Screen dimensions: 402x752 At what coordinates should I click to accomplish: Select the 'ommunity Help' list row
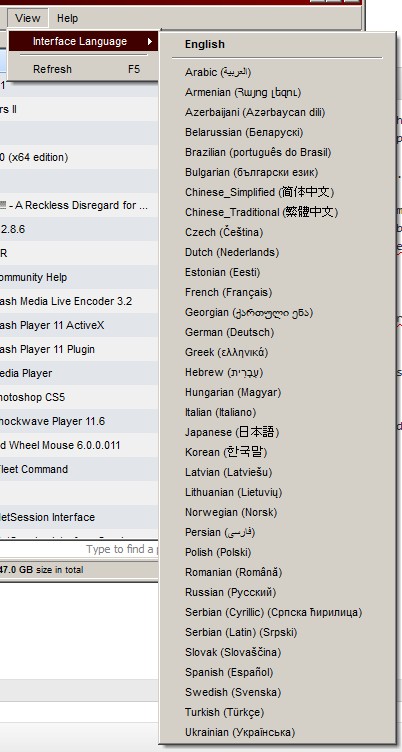click(79, 277)
